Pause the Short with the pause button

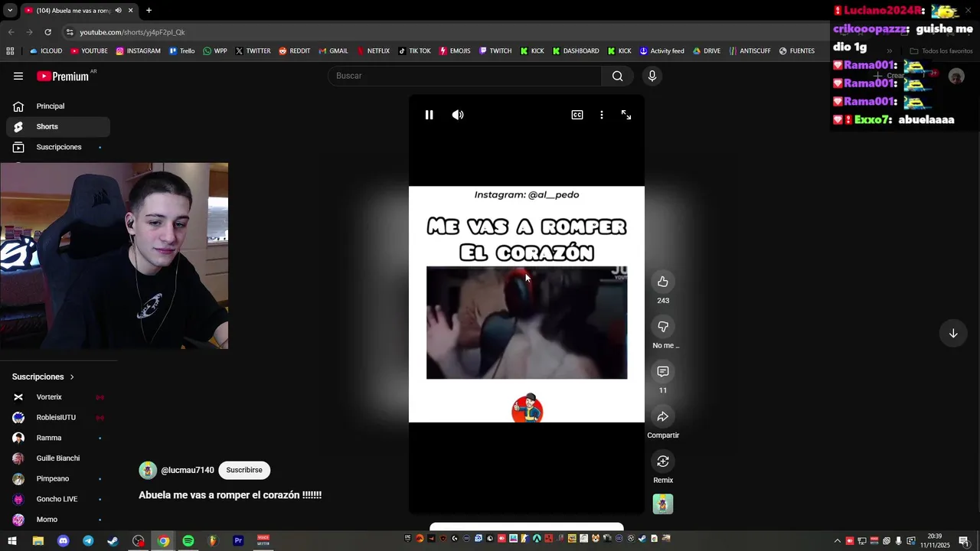429,115
